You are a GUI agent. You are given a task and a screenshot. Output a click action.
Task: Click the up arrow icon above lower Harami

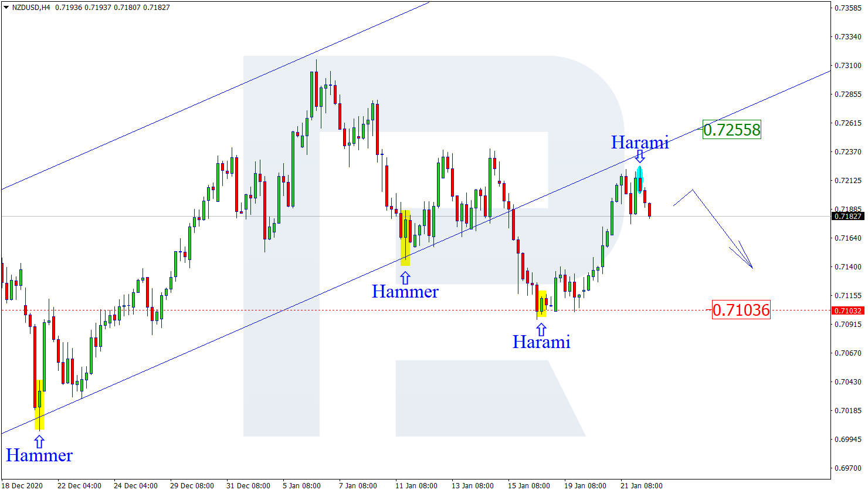[x=541, y=330]
